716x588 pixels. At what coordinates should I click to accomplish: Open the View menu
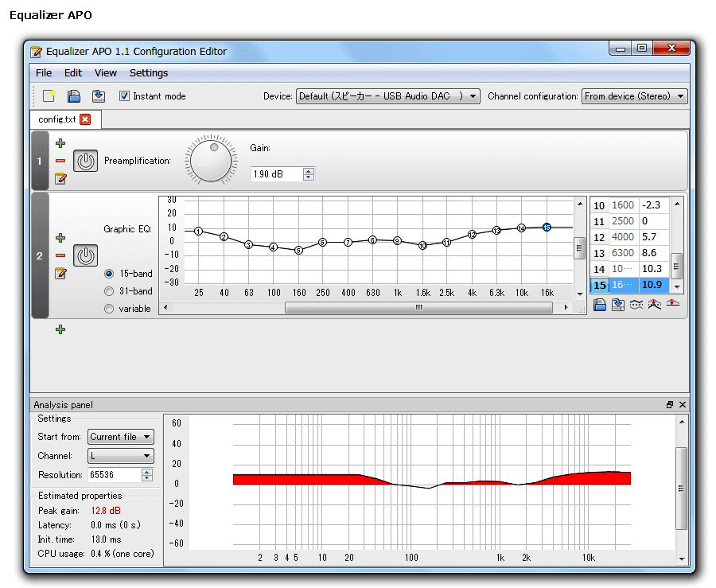tap(106, 73)
